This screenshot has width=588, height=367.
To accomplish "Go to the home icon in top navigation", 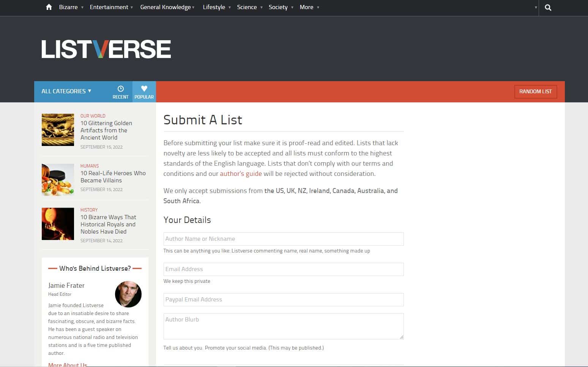I will coord(49,7).
